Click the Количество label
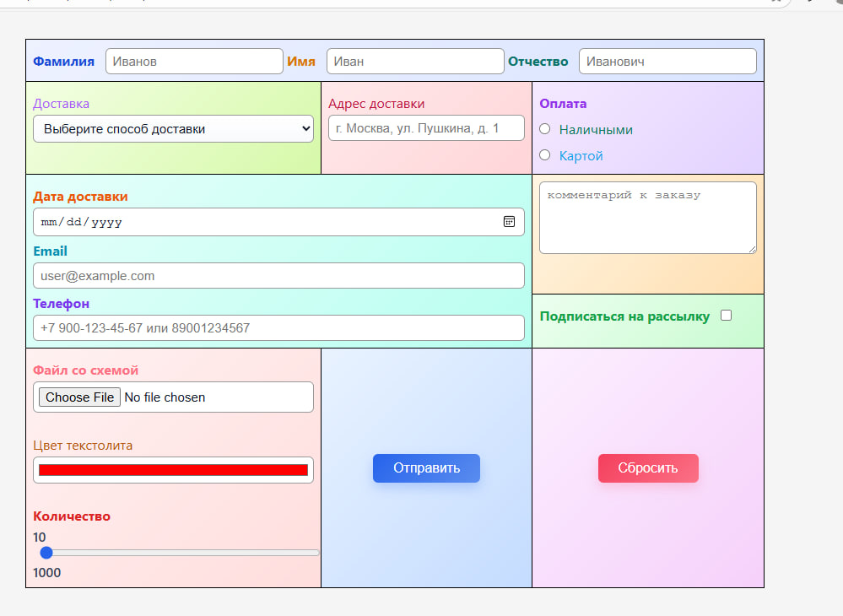The width and height of the screenshot is (843, 616). 72,516
